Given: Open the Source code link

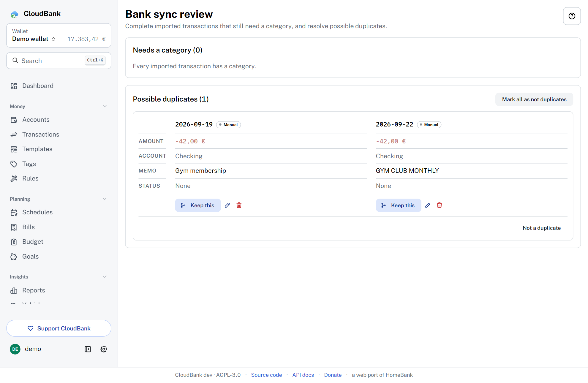Looking at the screenshot, I should point(266,375).
